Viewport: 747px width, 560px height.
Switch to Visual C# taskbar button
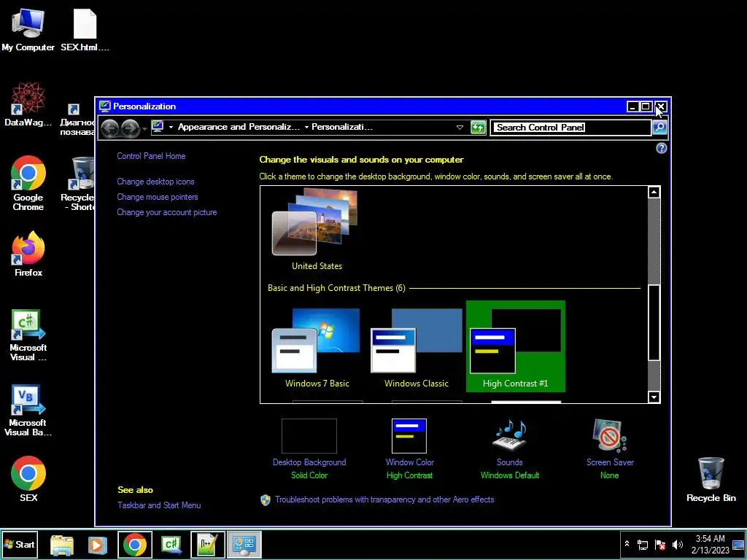click(x=171, y=544)
